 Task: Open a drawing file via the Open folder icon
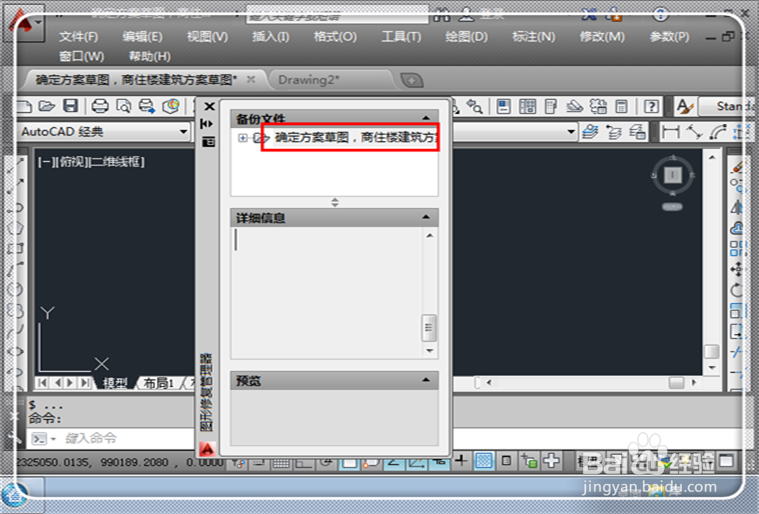pos(47,106)
